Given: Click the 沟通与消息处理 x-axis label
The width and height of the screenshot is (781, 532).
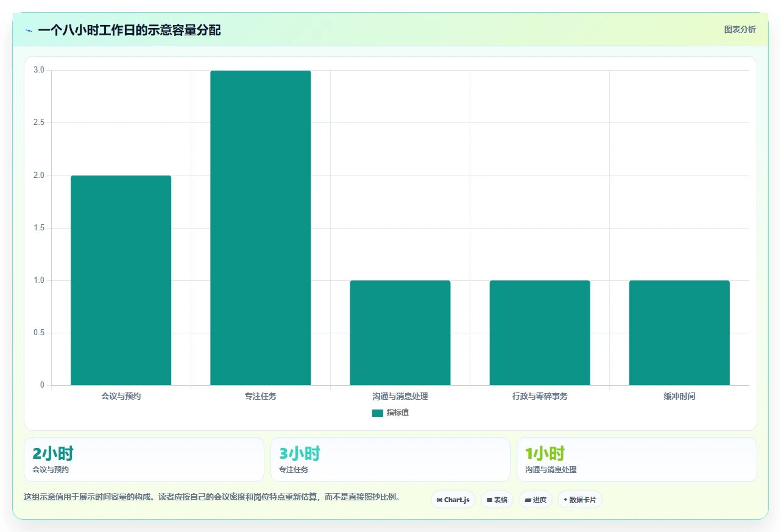Looking at the screenshot, I should coord(400,396).
